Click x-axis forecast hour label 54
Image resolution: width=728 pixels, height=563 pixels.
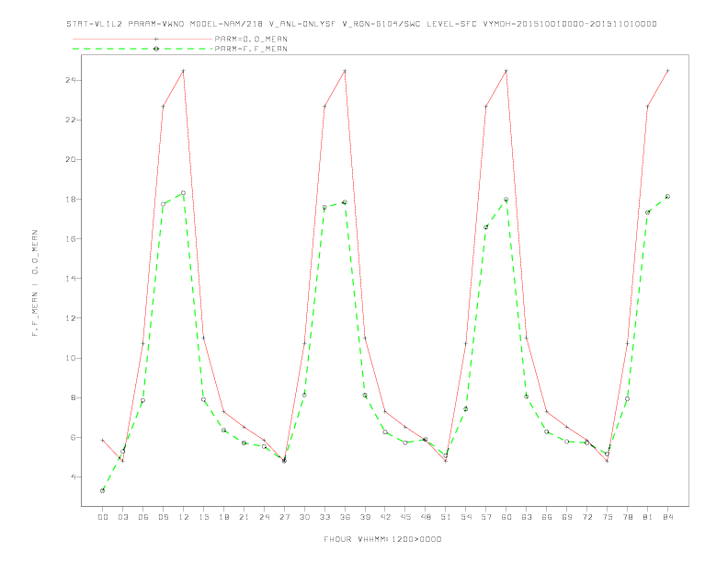click(x=466, y=517)
